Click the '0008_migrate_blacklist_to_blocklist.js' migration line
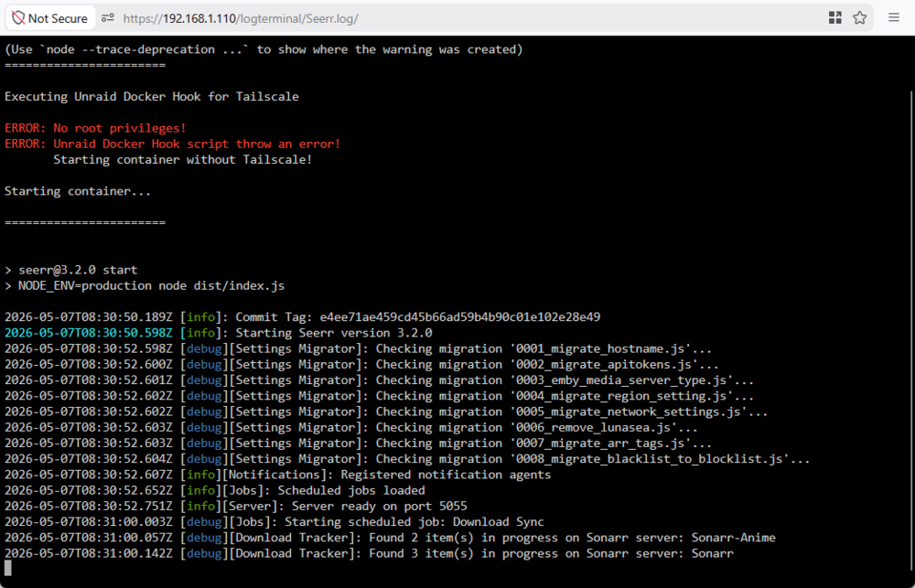Viewport: 915px width, 588px height. point(407,458)
